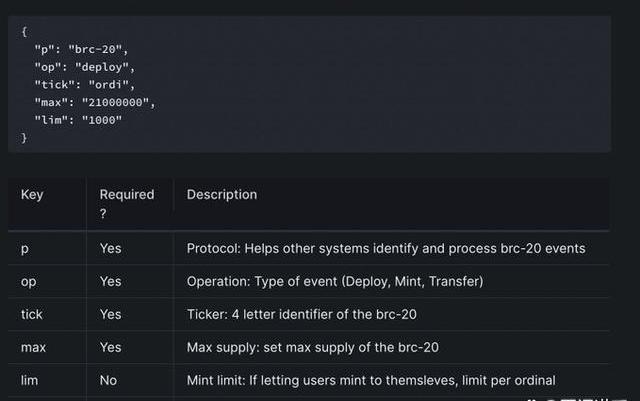Image resolution: width=640 pixels, height=401 pixels.
Task: Select the "max" key cell in the table
Action: (33, 347)
